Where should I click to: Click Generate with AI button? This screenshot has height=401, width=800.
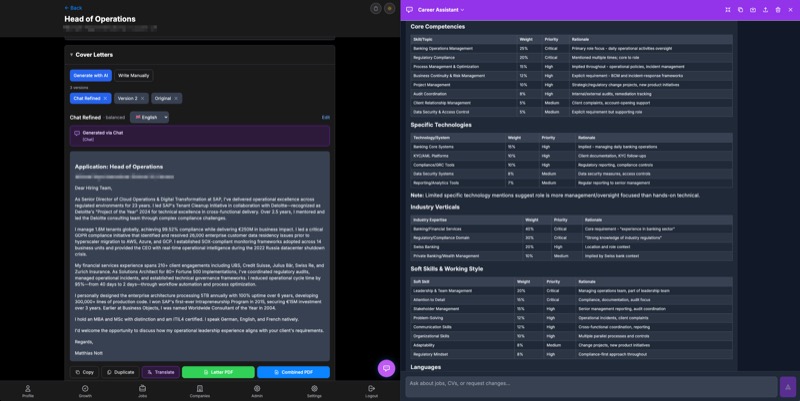pyautogui.click(x=91, y=76)
